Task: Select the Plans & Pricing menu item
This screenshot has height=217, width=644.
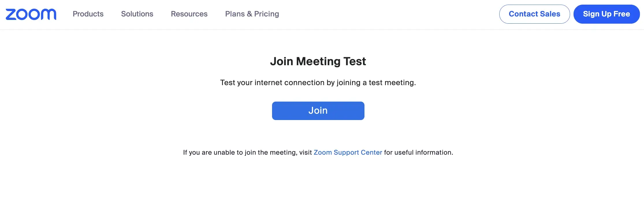Action: 252,14
